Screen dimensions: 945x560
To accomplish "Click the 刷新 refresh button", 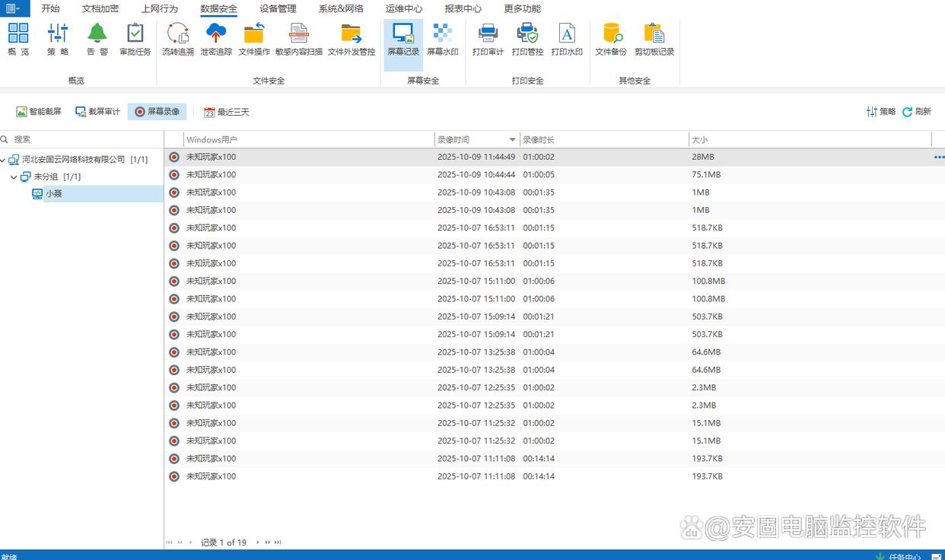I will point(917,112).
